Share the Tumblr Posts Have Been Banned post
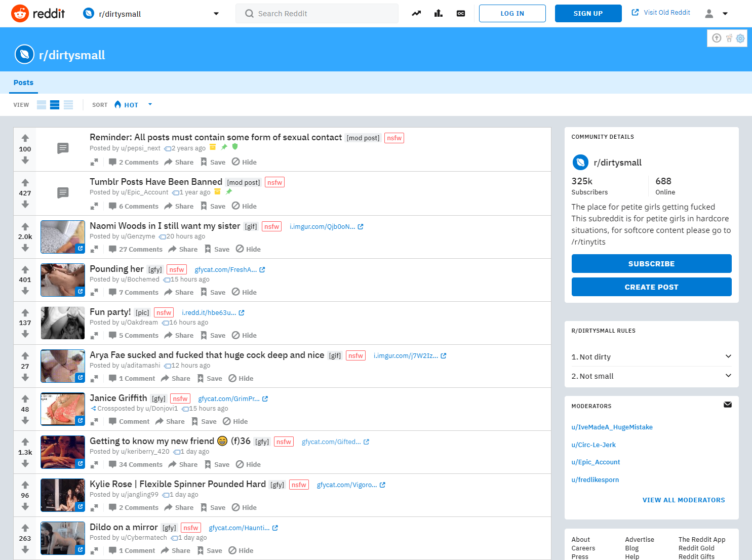The height and width of the screenshot is (560, 752). [x=179, y=206]
